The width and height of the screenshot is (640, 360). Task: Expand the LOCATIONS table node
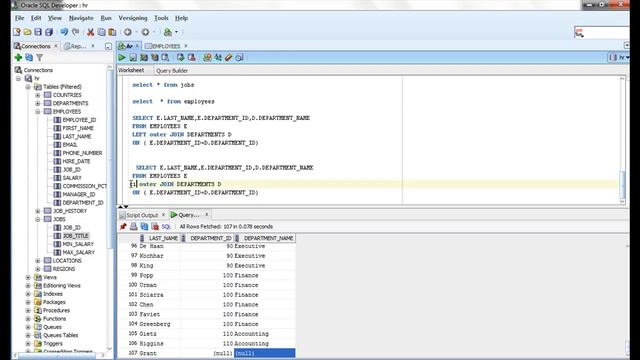coord(38,260)
